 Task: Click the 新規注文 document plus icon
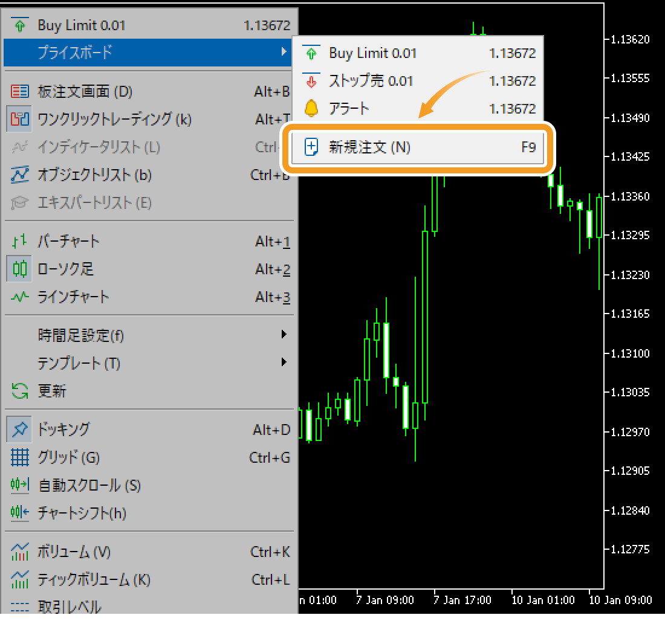tap(311, 147)
